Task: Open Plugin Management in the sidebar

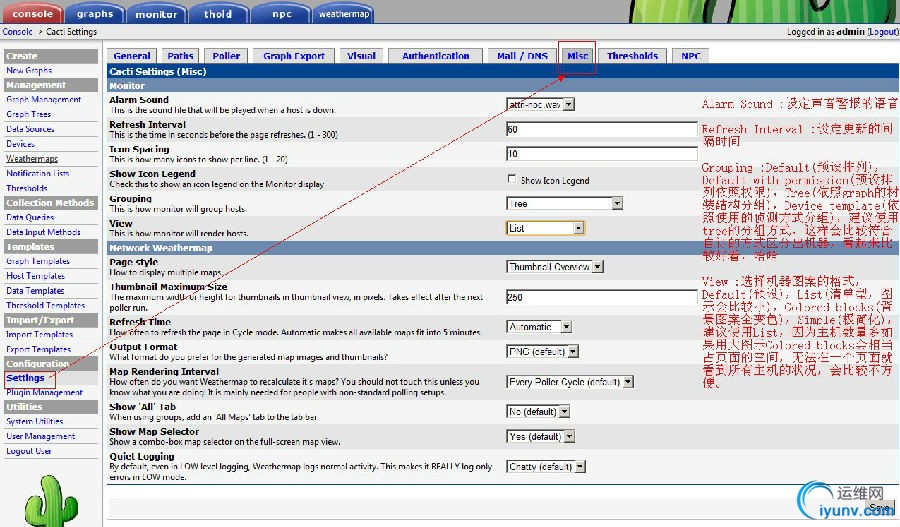Action: 44,393
